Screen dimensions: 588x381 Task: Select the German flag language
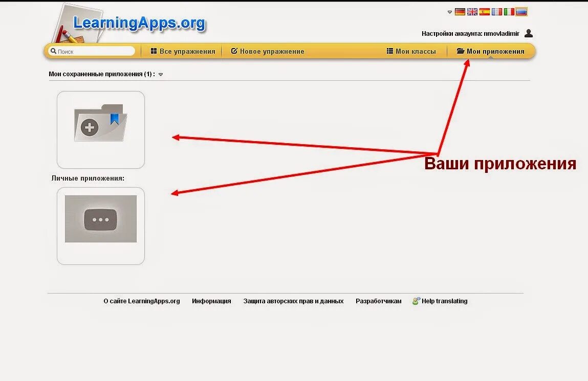click(460, 12)
